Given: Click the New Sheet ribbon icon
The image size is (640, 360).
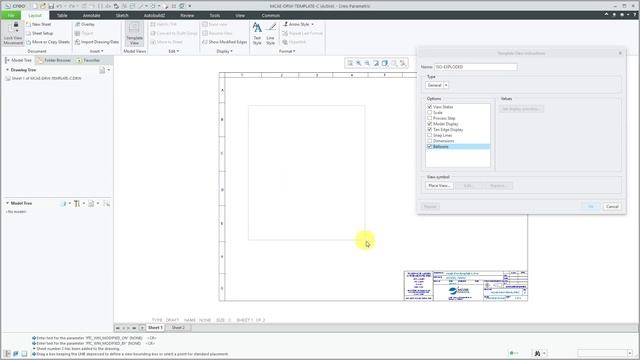Looking at the screenshot, I should coord(29,24).
